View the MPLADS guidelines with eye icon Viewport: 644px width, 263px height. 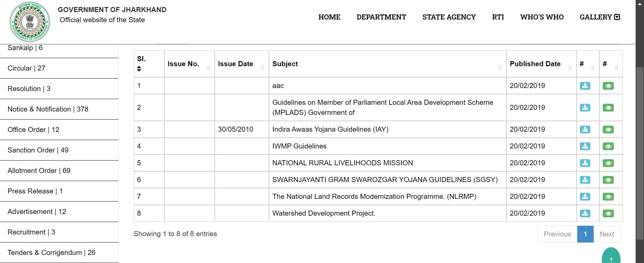click(x=608, y=108)
